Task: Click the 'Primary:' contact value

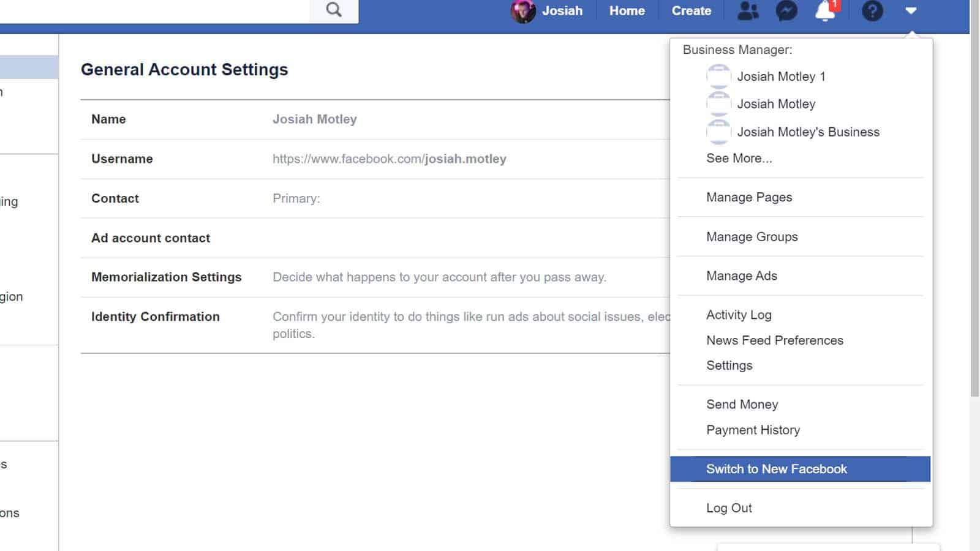Action: click(296, 198)
